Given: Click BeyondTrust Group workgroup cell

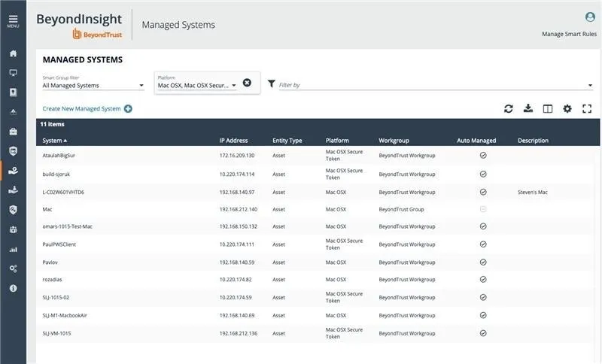Looking at the screenshot, I should click(x=401, y=209).
